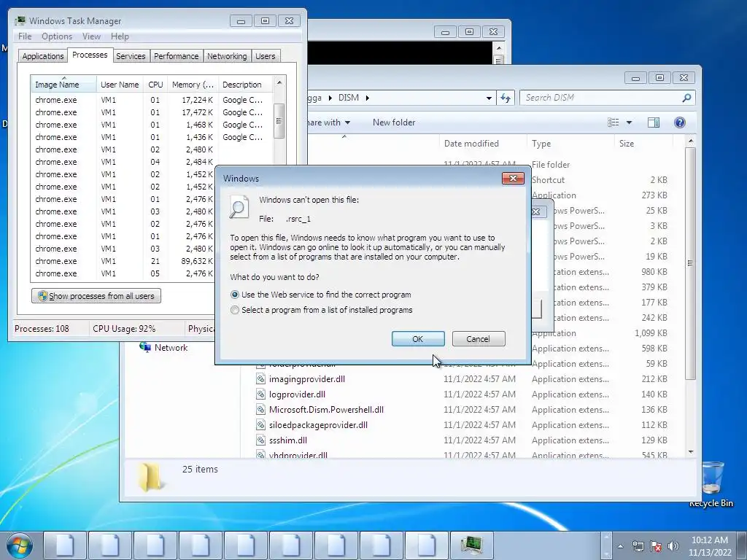Click the Explorer help question mark icon

pyautogui.click(x=680, y=122)
